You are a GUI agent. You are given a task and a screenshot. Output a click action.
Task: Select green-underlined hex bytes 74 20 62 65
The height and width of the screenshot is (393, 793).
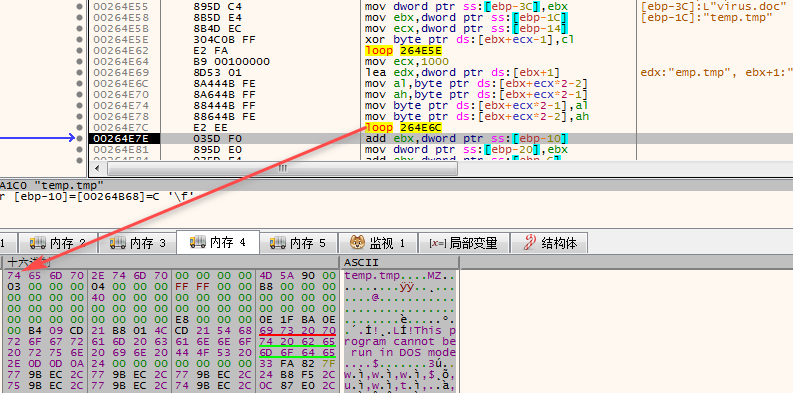[297, 341]
